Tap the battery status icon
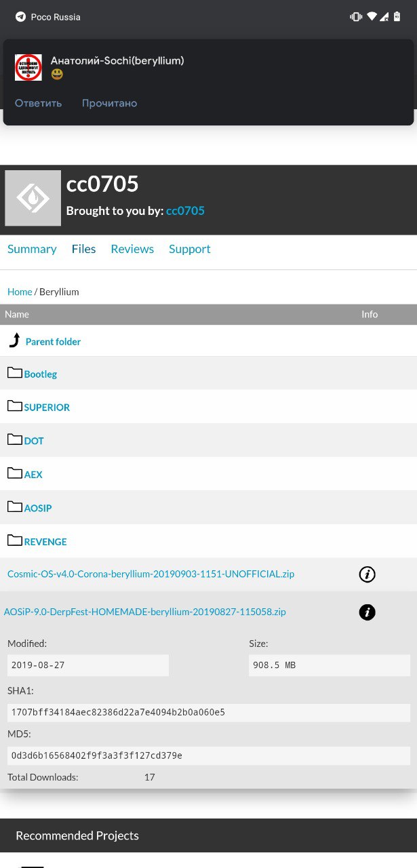 (397, 17)
